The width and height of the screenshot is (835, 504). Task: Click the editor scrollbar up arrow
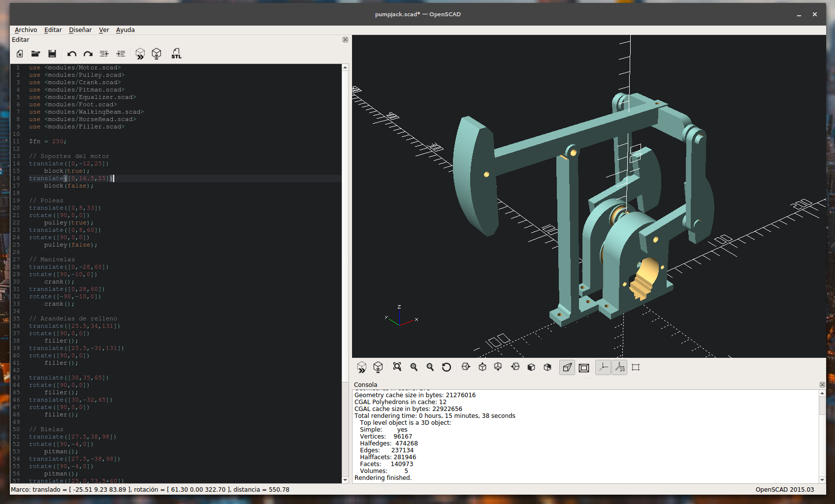click(x=345, y=67)
